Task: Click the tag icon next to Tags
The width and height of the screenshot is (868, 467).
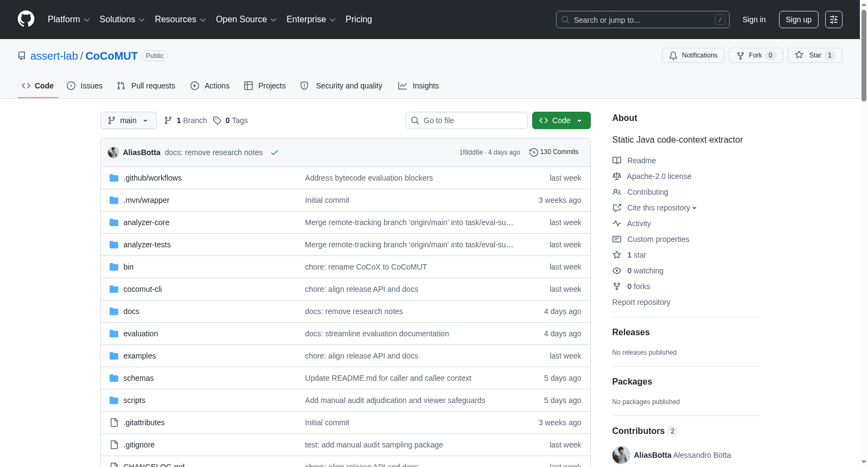Action: click(217, 120)
